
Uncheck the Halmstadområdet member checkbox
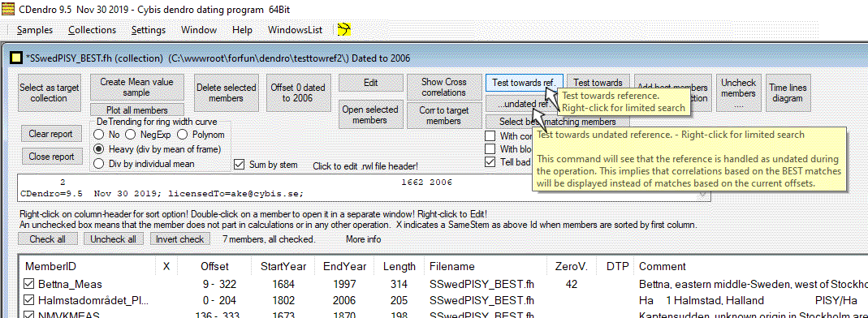(28, 301)
